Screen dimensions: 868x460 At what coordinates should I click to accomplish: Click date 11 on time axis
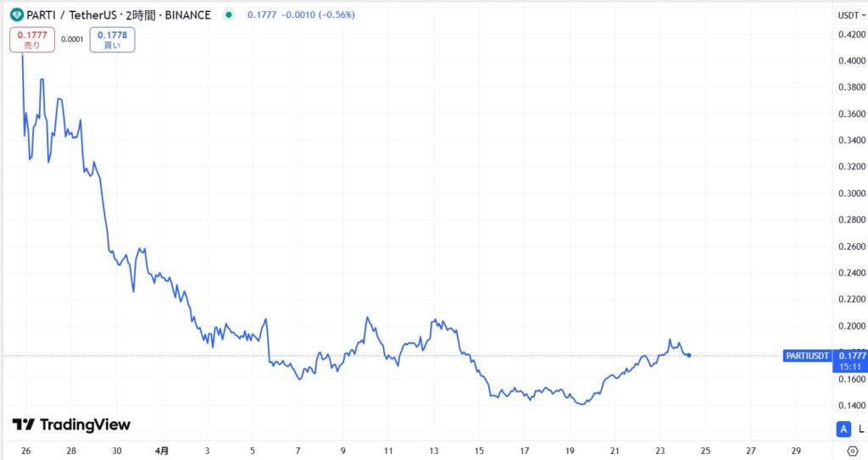388,451
